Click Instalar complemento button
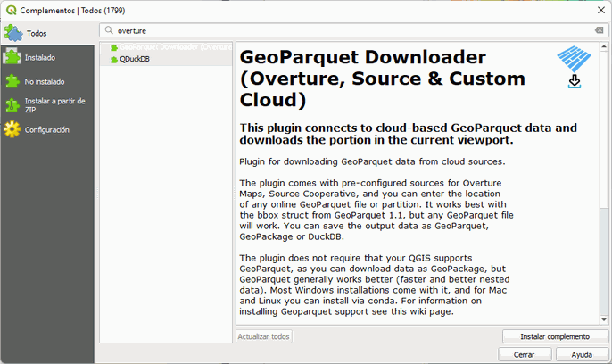The height and width of the screenshot is (364, 612). [x=555, y=336]
